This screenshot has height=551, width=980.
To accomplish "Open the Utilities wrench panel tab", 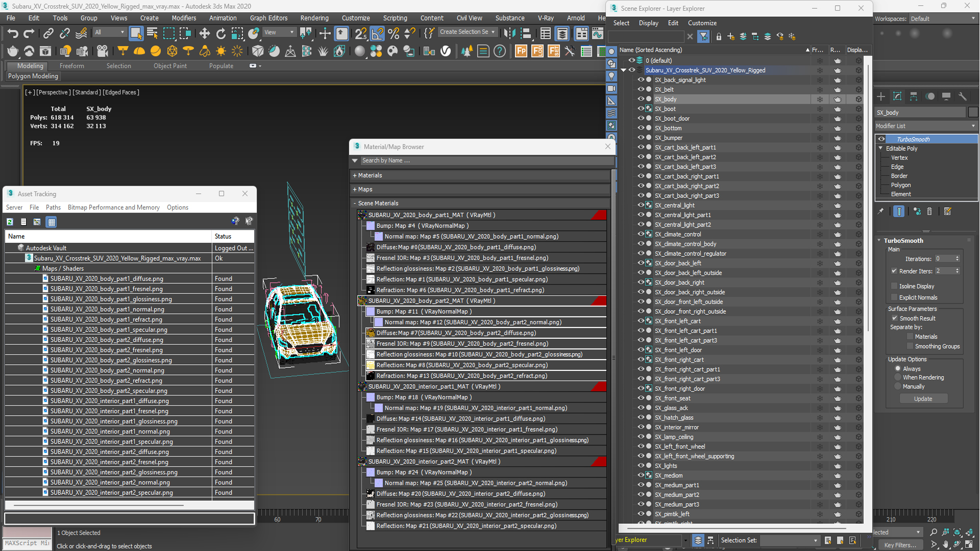I will click(x=963, y=96).
